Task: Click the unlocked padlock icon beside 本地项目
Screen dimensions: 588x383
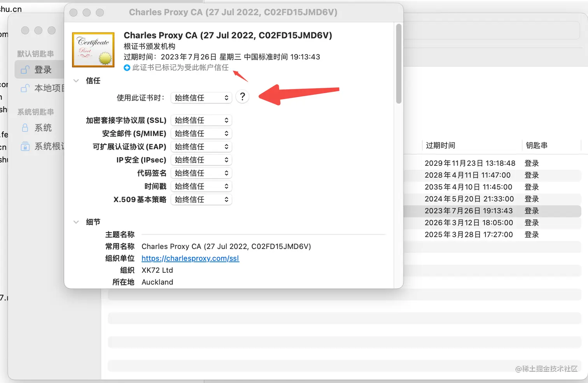Action: click(x=25, y=88)
